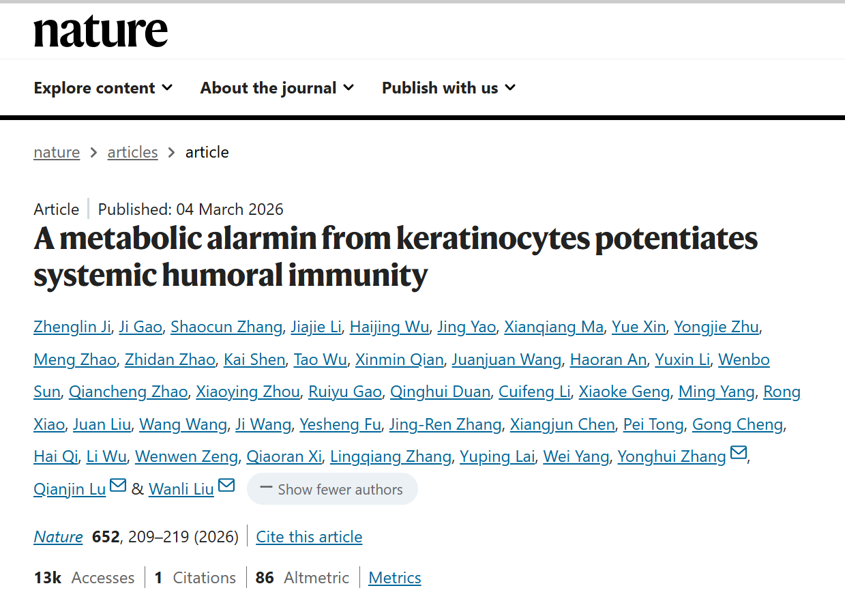Open author Wanli Liu's link
The image size is (845, 616).
pyautogui.click(x=181, y=489)
